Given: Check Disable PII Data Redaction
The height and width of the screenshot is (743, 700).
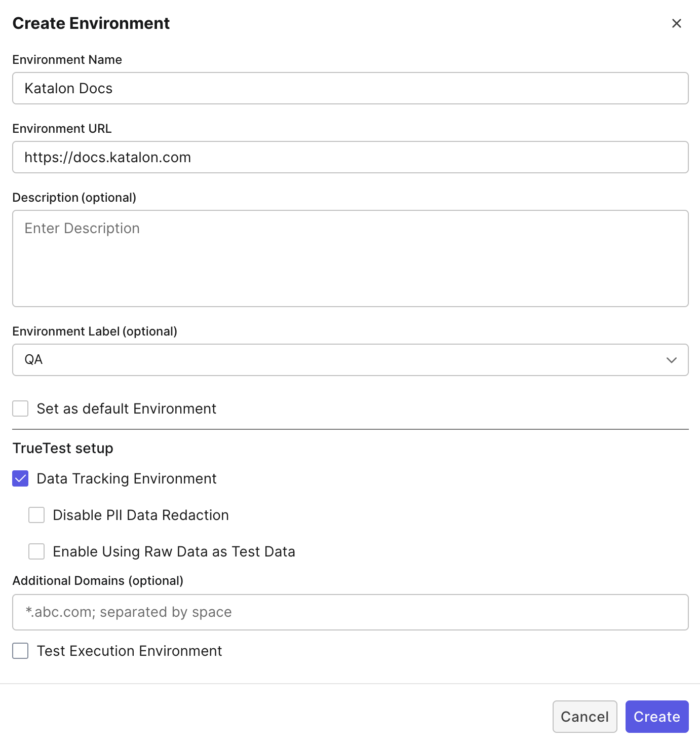Looking at the screenshot, I should 36,515.
